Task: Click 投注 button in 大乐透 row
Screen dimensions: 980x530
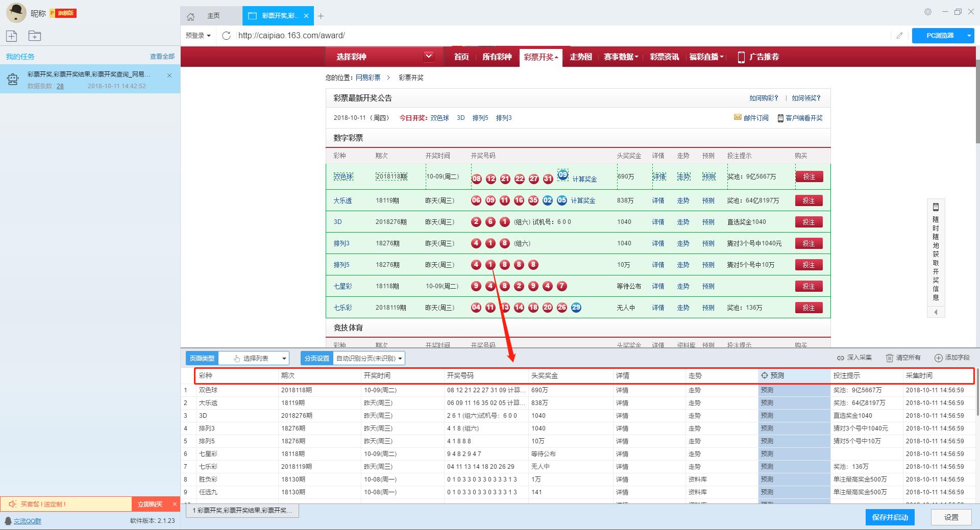Action: (808, 200)
